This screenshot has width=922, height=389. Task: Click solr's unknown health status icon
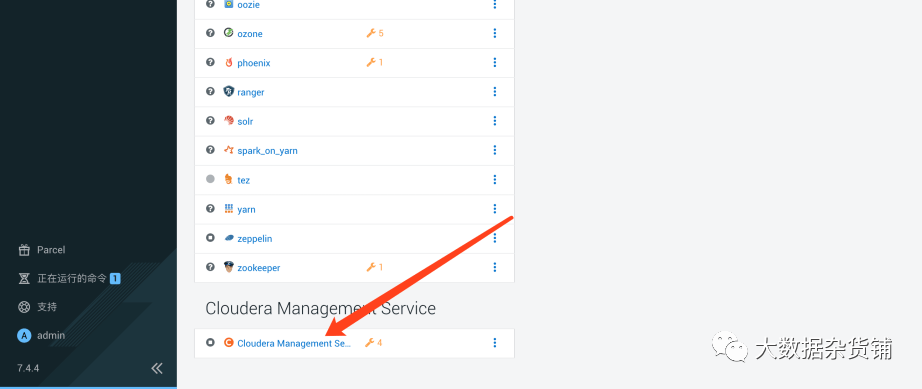tap(211, 120)
